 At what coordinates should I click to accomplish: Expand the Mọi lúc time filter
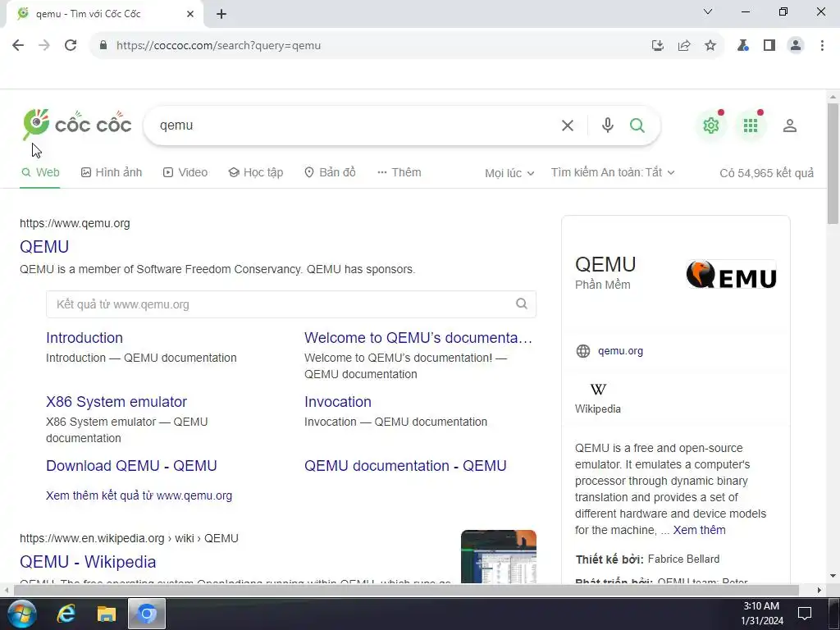point(509,173)
